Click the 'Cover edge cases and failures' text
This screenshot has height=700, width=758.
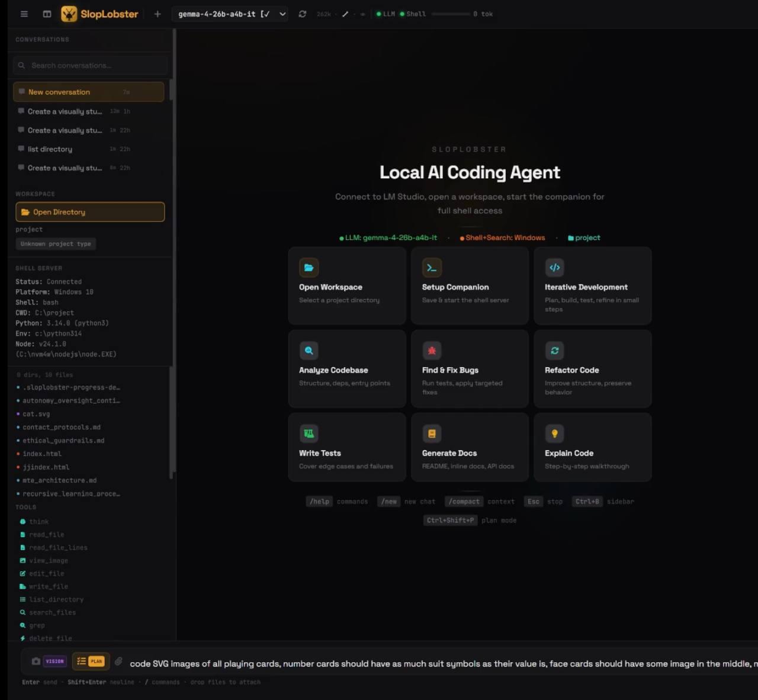coord(346,466)
